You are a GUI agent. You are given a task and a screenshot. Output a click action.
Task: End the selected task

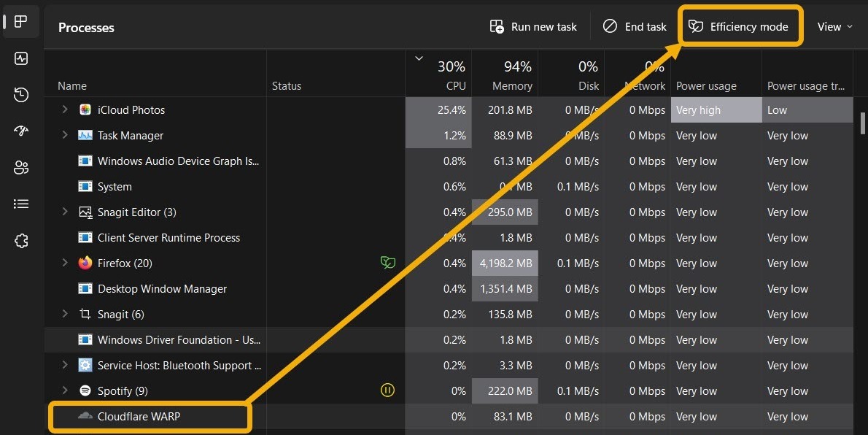point(634,26)
